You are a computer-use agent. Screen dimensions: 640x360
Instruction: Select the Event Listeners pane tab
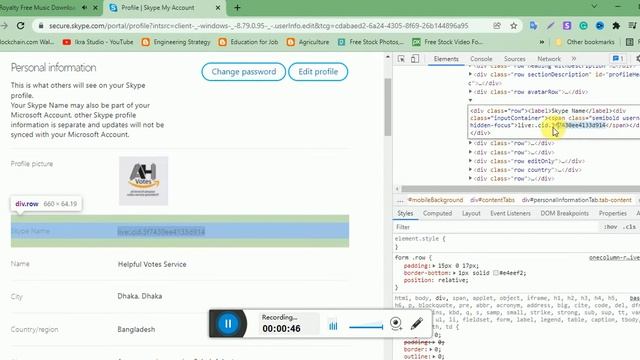[x=510, y=213]
